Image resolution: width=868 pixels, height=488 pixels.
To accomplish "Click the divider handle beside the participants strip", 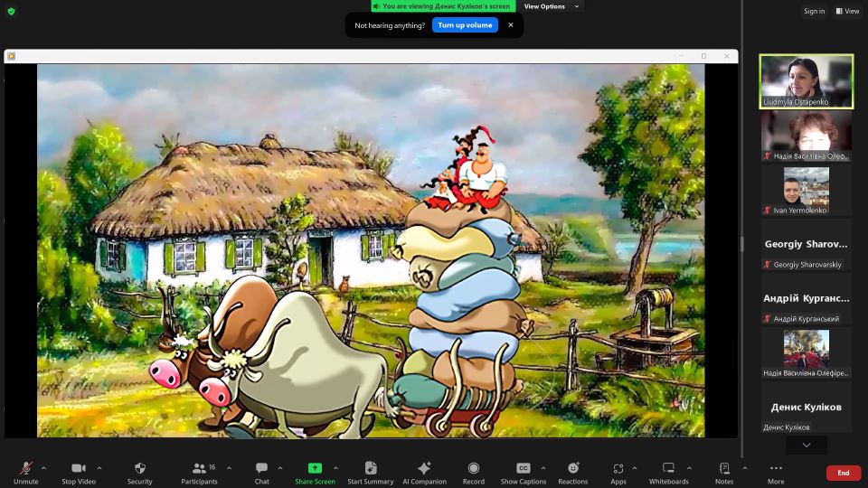I will (x=742, y=243).
